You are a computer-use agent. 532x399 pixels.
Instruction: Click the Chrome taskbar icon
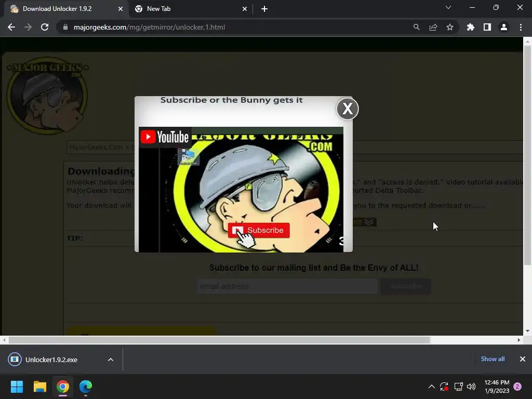click(63, 387)
